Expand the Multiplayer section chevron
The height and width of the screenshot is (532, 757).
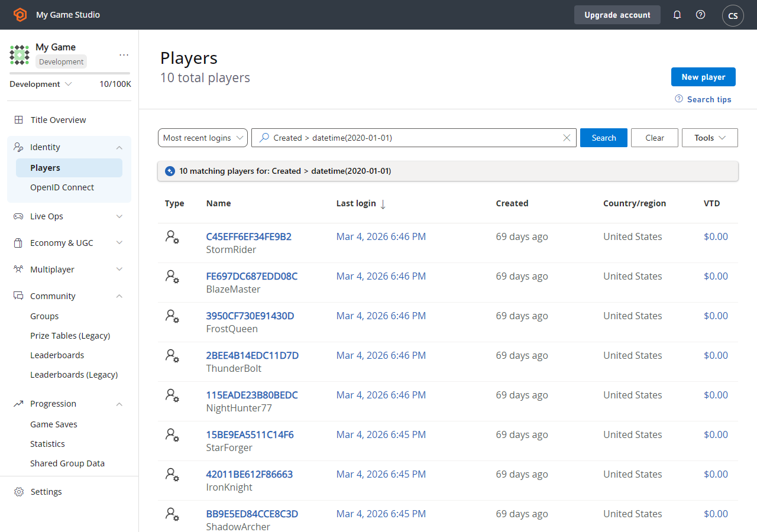pyautogui.click(x=119, y=270)
